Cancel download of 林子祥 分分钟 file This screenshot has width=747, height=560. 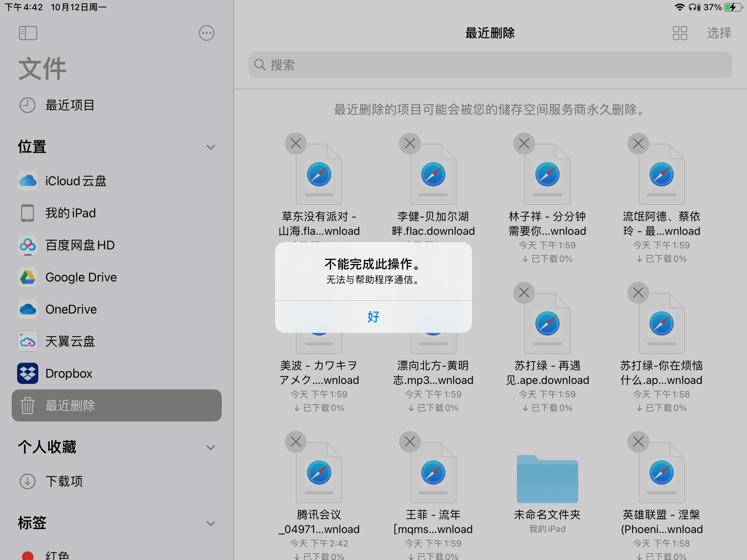[524, 144]
